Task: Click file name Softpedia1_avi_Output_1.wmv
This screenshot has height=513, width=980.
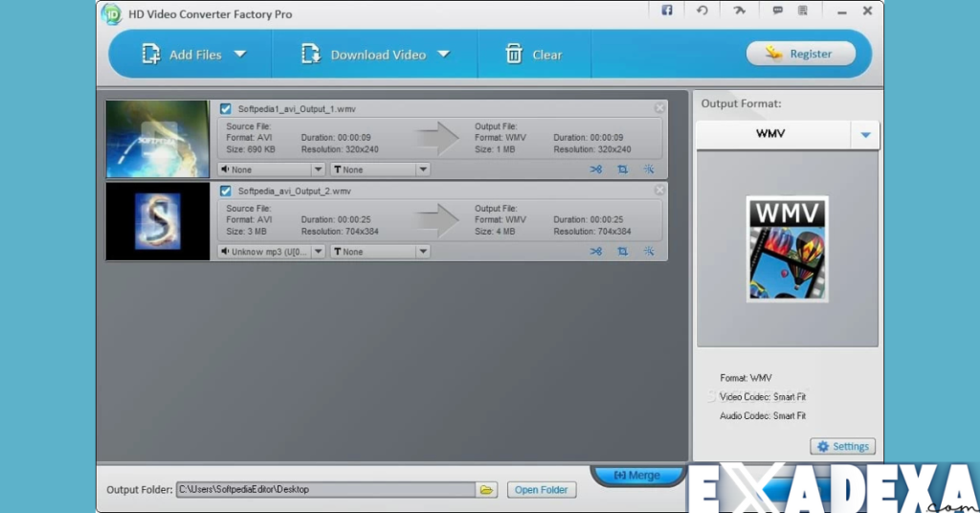Action: (297, 109)
